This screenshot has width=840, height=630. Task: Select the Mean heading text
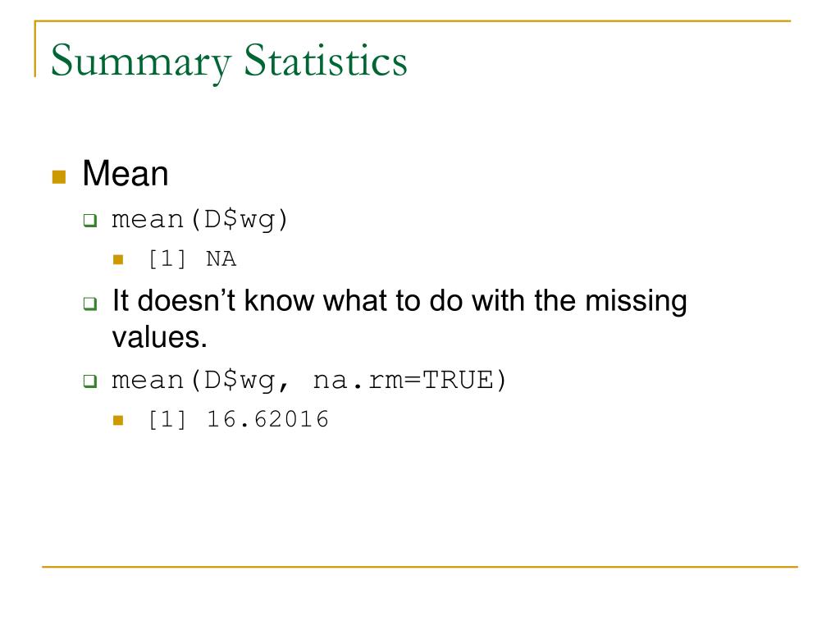coord(126,174)
